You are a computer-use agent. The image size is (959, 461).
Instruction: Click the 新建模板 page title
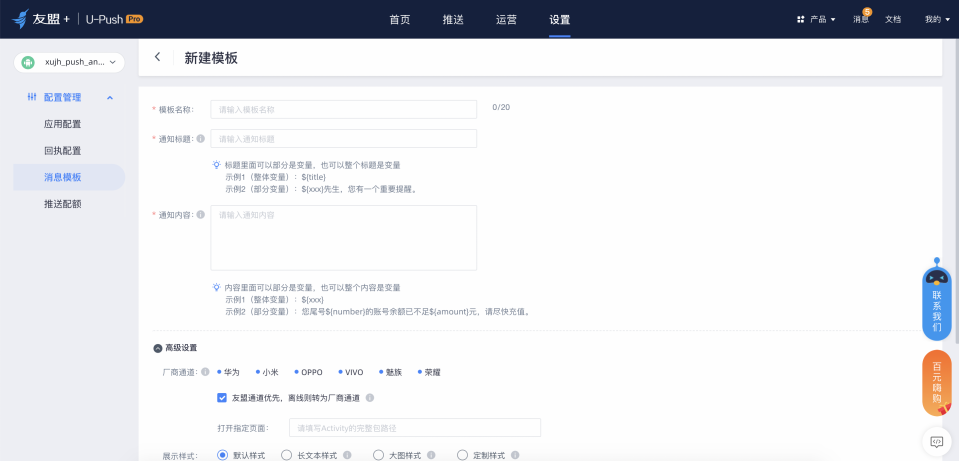(211, 58)
